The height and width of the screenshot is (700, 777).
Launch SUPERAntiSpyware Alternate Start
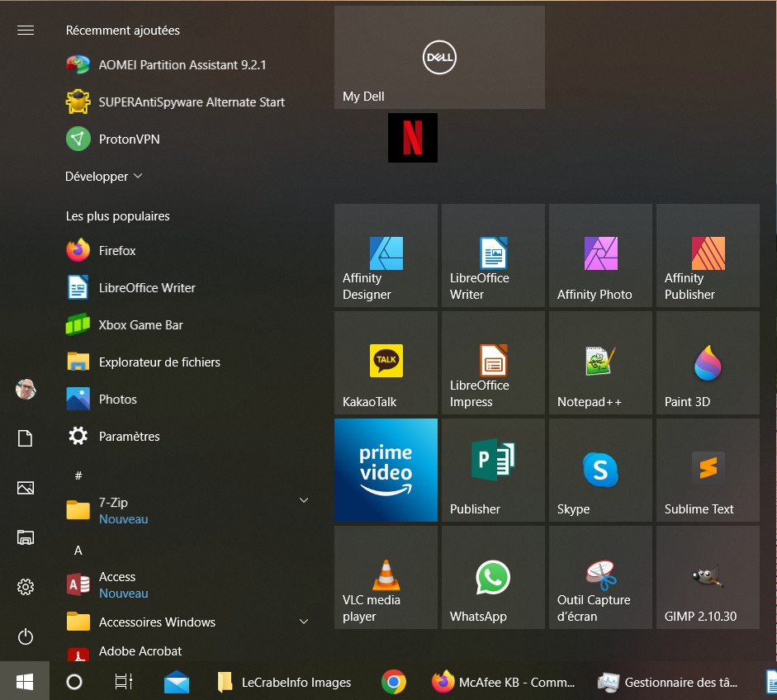(x=188, y=102)
